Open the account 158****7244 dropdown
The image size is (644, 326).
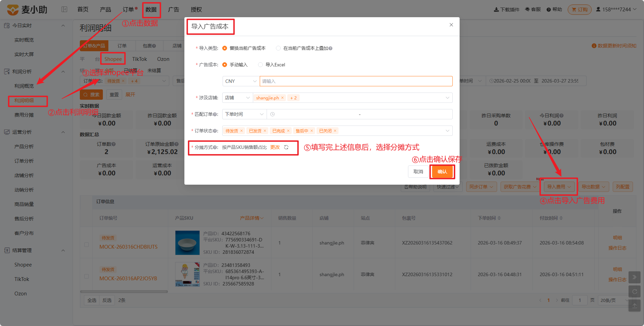click(x=616, y=9)
